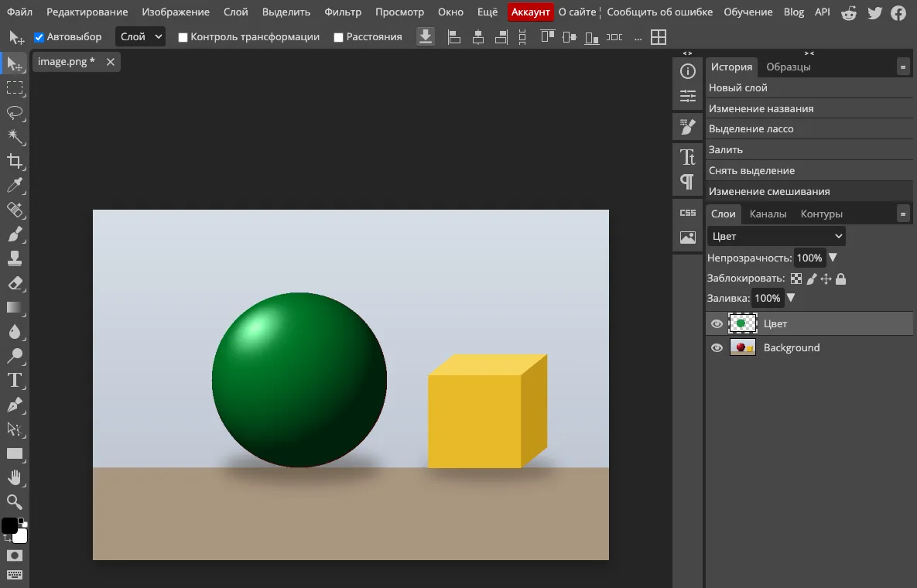
Task: Select the Rectangular Marquee tool
Action: coord(15,87)
